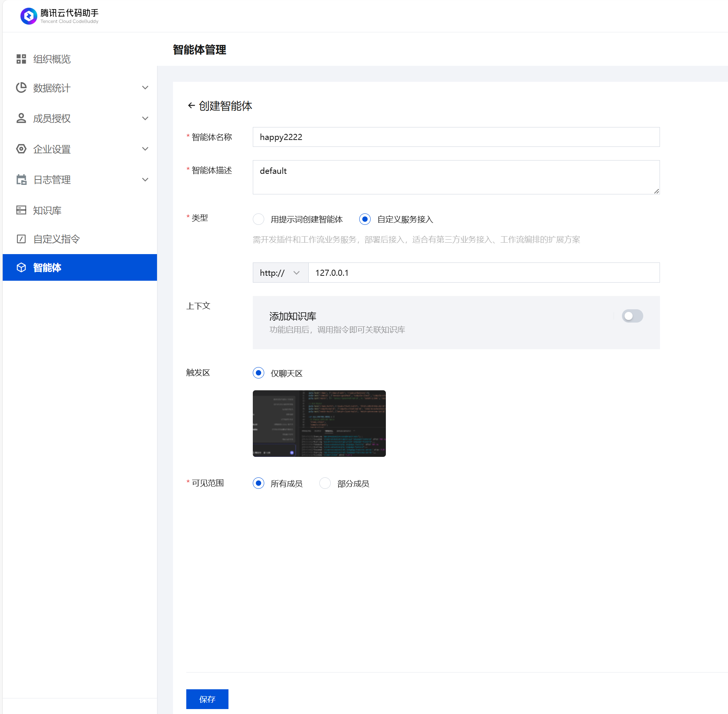Click the 自定义指令 slash icon
Viewport: 728px width, 714px height.
click(x=21, y=239)
